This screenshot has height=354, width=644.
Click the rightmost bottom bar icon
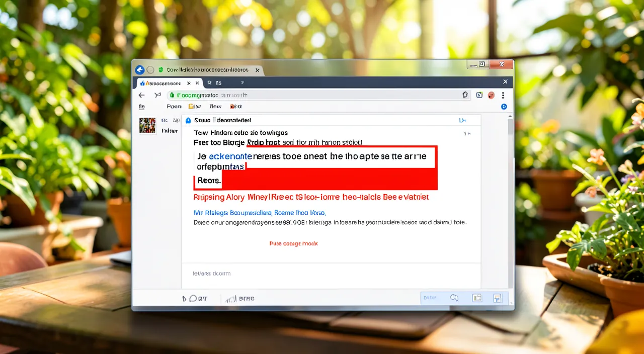(497, 298)
